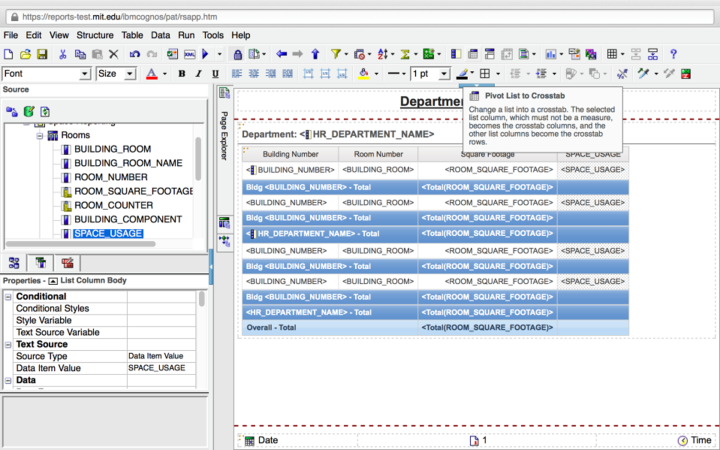Click the Building Number column header
The image size is (720, 450).
click(290, 154)
